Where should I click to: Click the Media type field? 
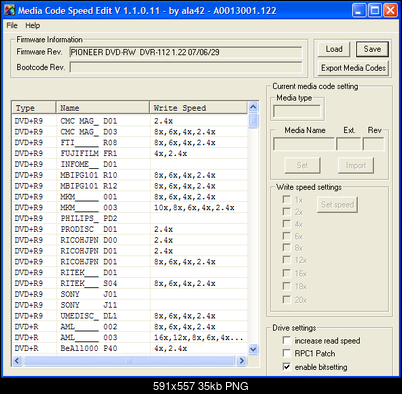pyautogui.click(x=297, y=111)
